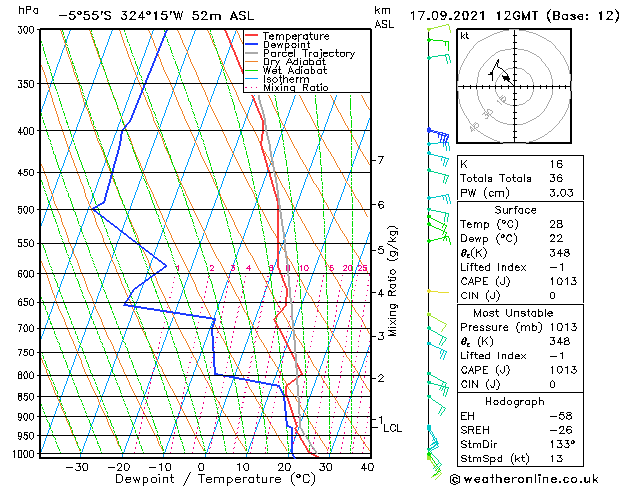Click the blue Dewpoint legend line
Viewport: 629px width, 486px height.
point(251,45)
